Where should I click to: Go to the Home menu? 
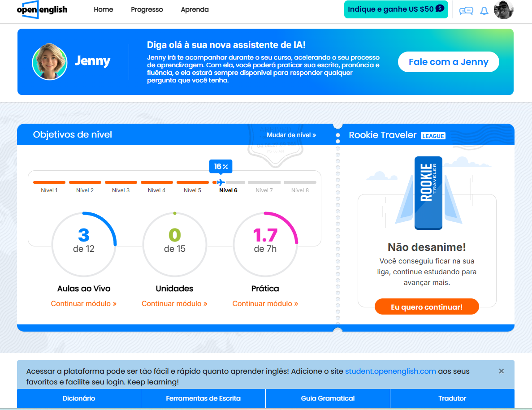point(104,9)
